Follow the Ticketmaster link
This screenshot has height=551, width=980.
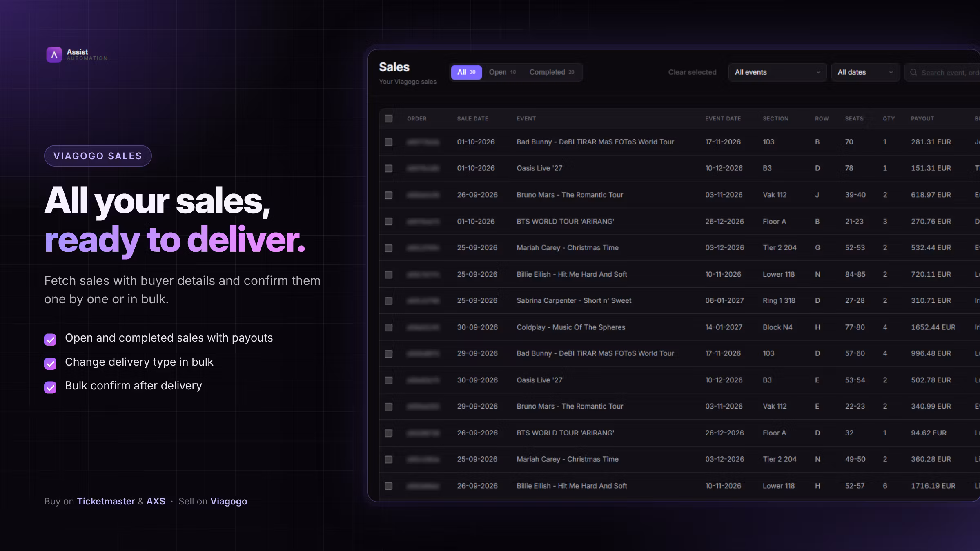click(106, 501)
